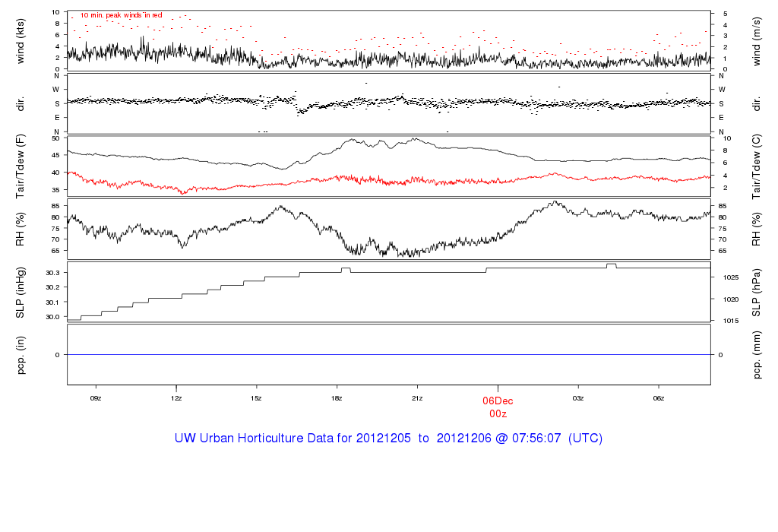Click the 'pcp. (mm)' axis label
Screen dimensions: 778x532
(x=756, y=355)
